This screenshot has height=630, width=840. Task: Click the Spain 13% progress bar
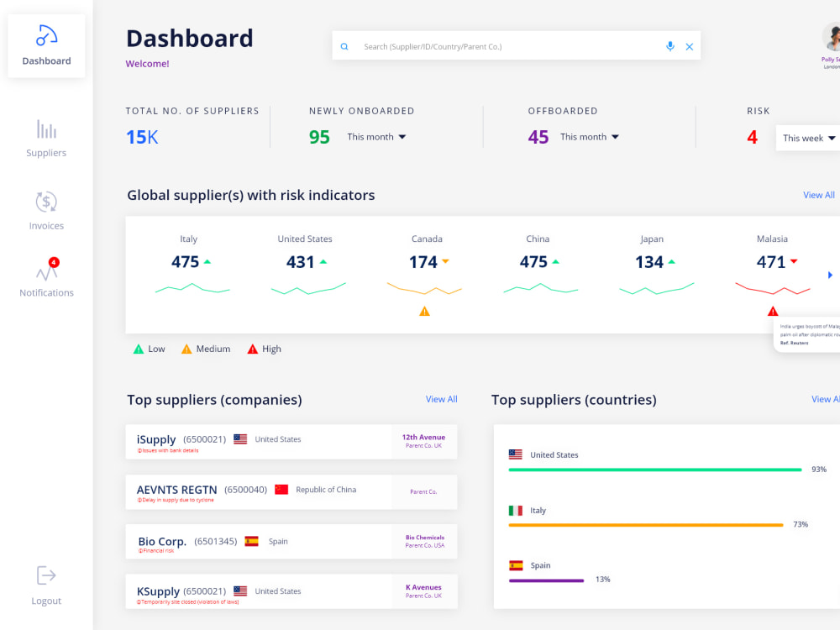coord(547,580)
